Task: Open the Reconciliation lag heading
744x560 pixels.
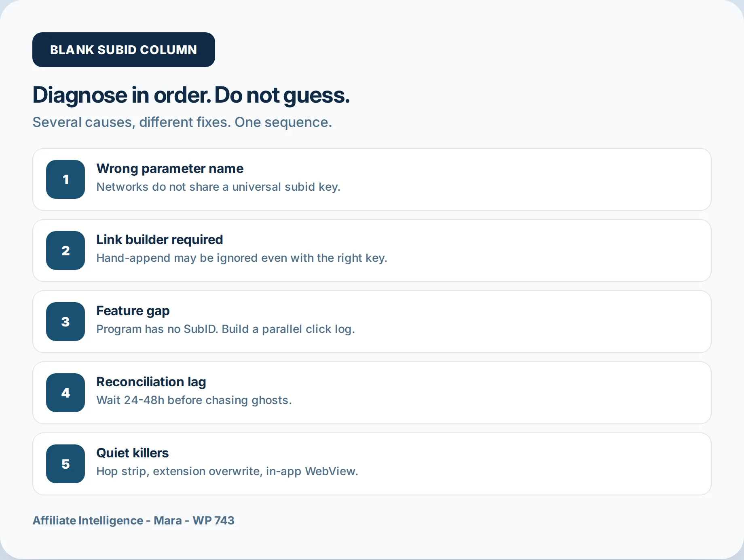Action: 151,382
